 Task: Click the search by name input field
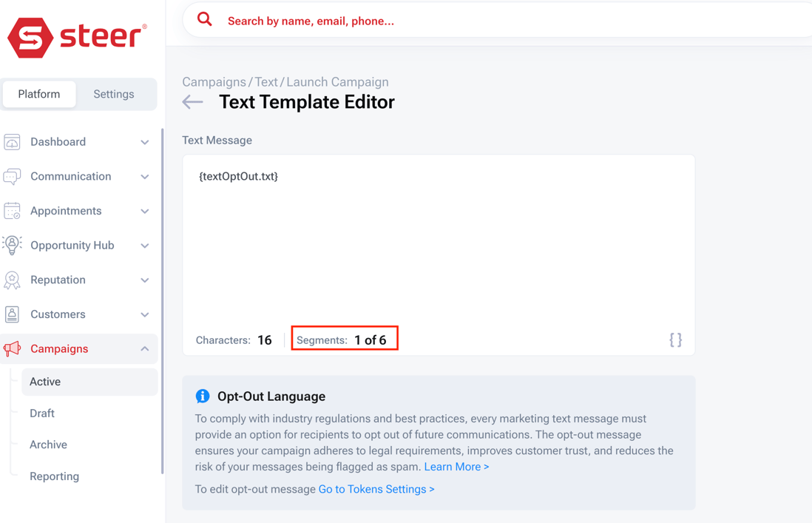tap(497, 21)
